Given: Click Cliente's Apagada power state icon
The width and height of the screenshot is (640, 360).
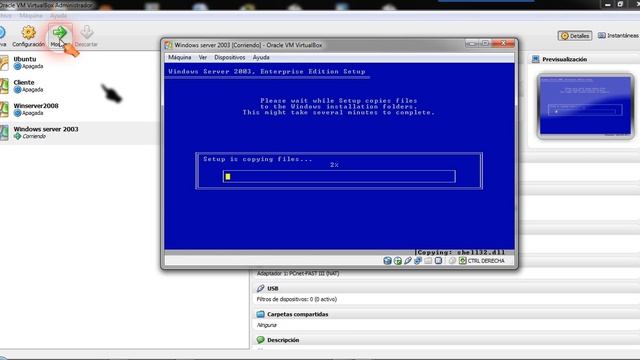Looking at the screenshot, I should (x=17, y=89).
